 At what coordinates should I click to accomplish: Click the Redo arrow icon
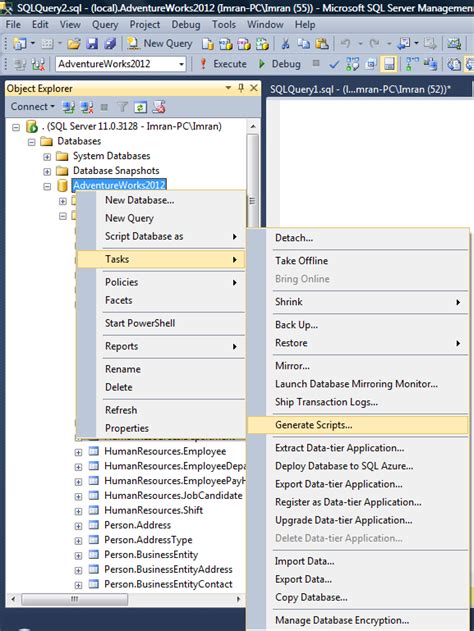coord(374,43)
